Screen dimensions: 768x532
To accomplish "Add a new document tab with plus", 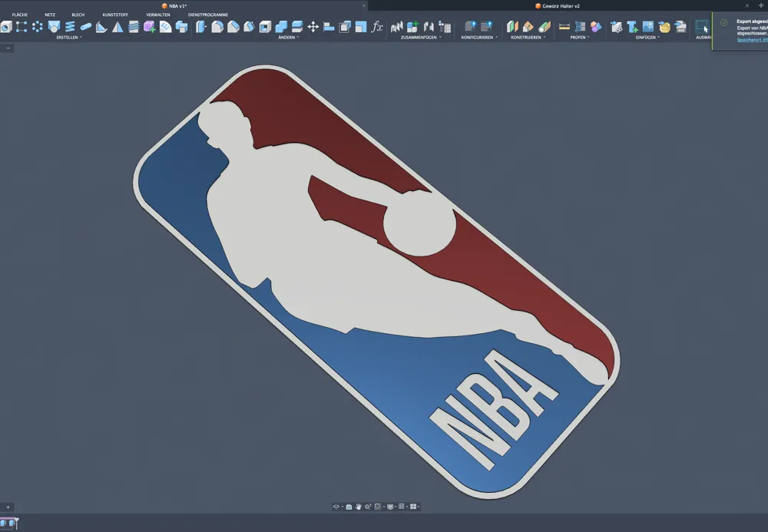I will [x=761, y=5].
